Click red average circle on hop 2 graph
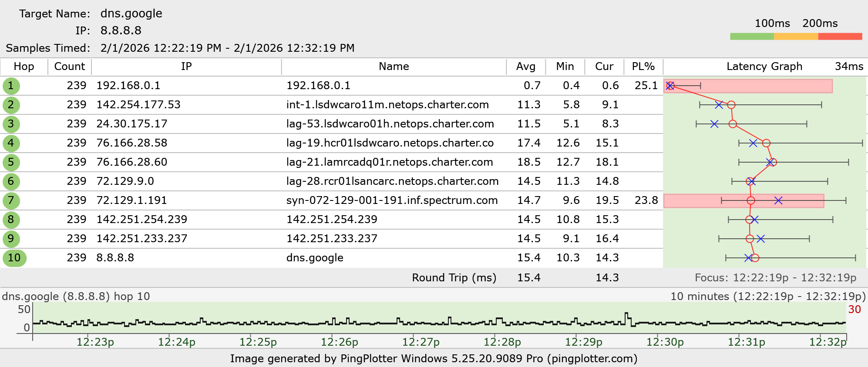 point(731,105)
